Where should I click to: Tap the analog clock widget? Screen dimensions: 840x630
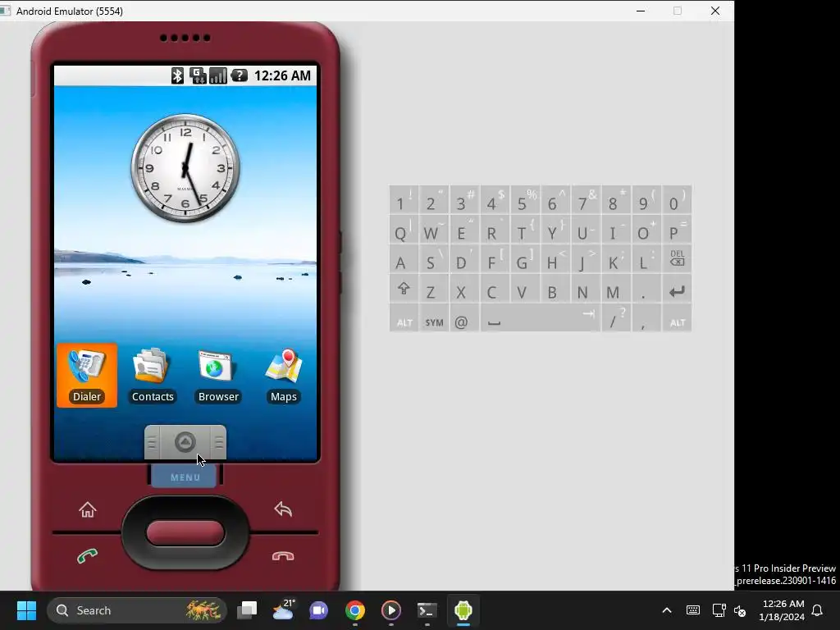[x=185, y=168]
